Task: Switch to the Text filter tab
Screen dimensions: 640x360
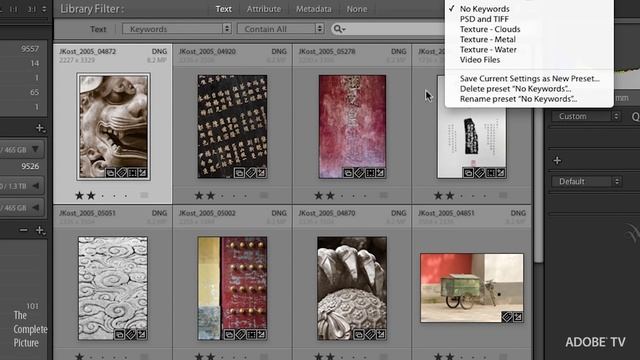Action: [x=223, y=9]
